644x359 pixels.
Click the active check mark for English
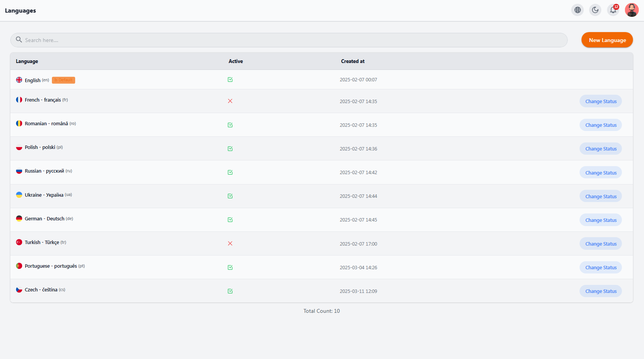pos(230,79)
